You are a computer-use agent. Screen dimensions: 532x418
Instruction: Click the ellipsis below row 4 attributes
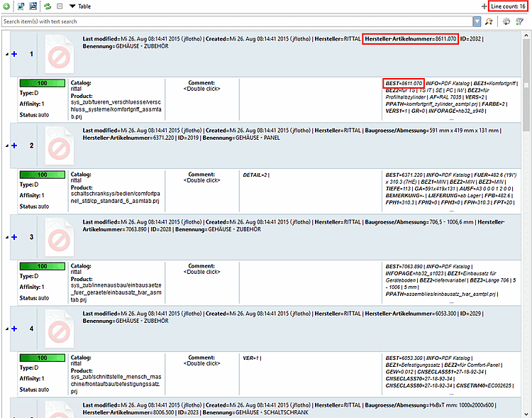pyautogui.click(x=451, y=394)
